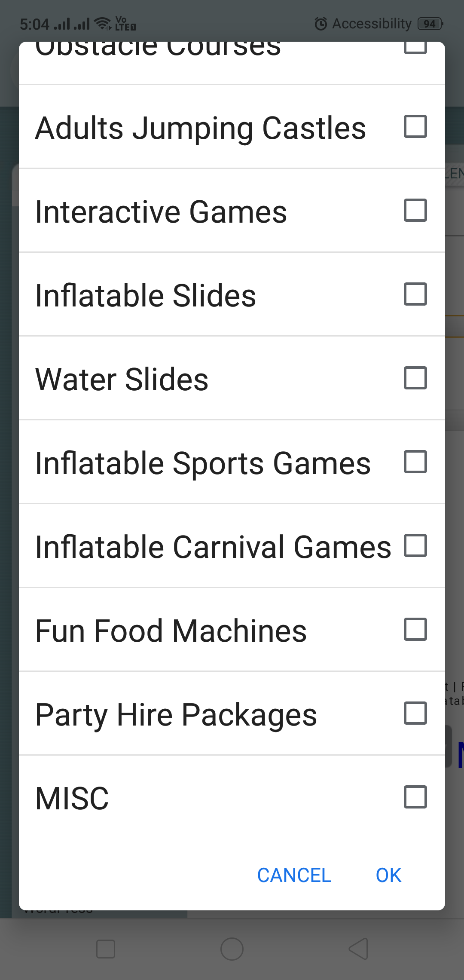Check the Obstacle Courses checkbox
The height and width of the screenshot is (980, 464).
coord(415,47)
